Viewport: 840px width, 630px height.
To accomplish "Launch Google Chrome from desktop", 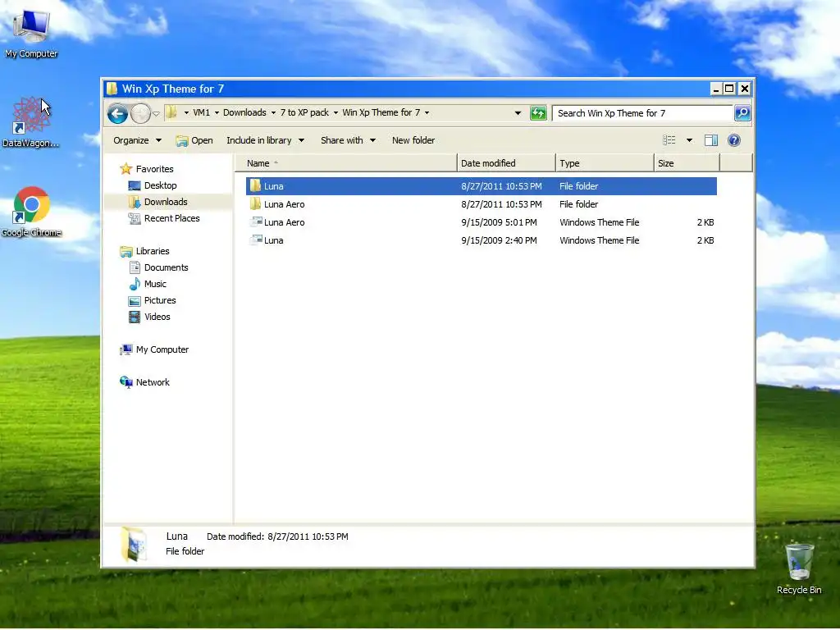I will [x=31, y=212].
